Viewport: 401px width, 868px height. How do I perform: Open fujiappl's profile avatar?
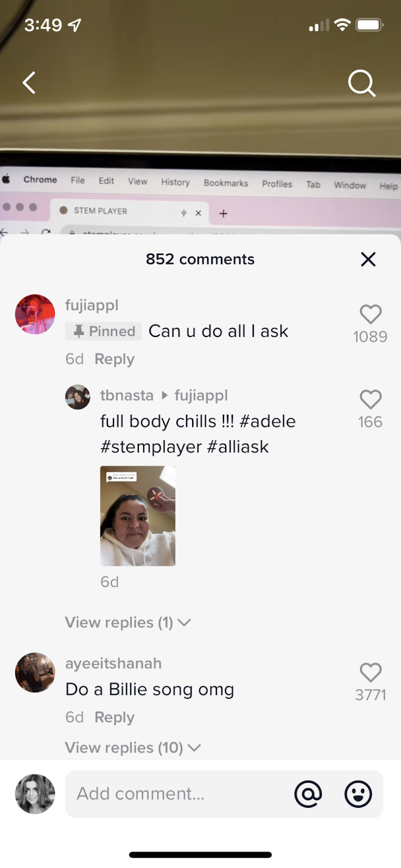click(35, 314)
